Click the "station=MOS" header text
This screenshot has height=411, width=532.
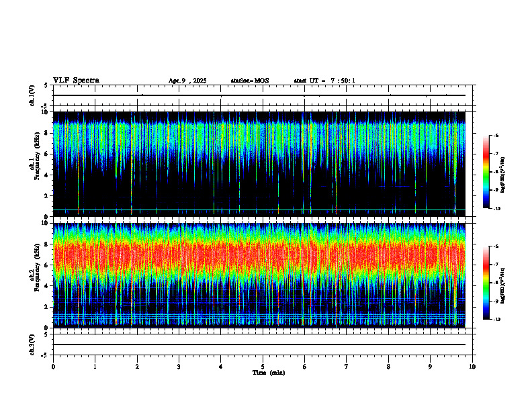point(250,81)
